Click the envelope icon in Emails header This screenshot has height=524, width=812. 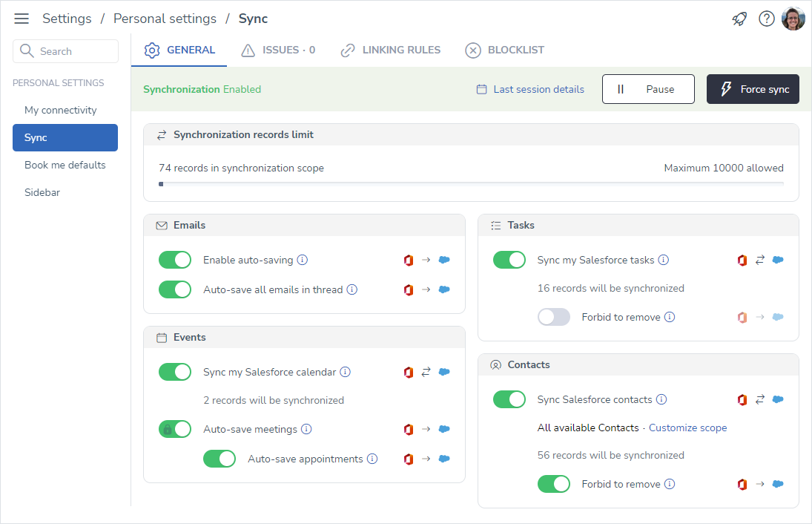point(162,226)
